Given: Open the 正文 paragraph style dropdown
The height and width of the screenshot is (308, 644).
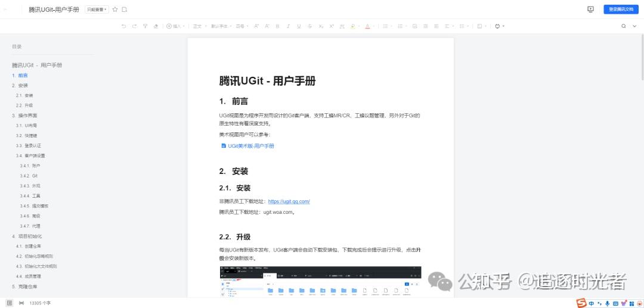Looking at the screenshot, I should [x=200, y=26].
